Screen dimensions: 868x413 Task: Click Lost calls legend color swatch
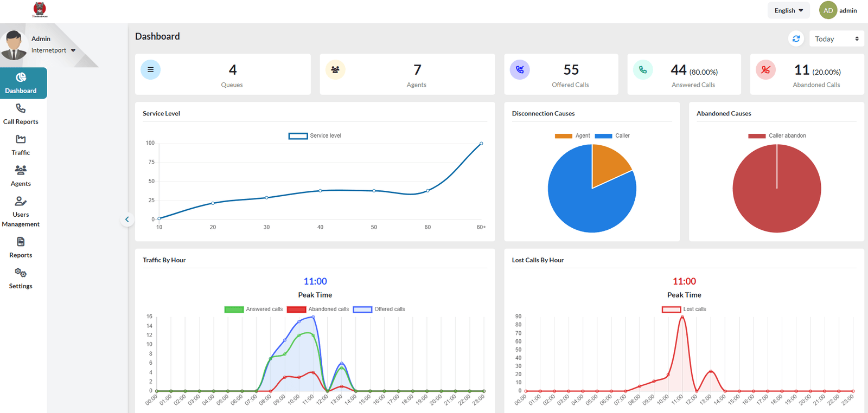(671, 309)
